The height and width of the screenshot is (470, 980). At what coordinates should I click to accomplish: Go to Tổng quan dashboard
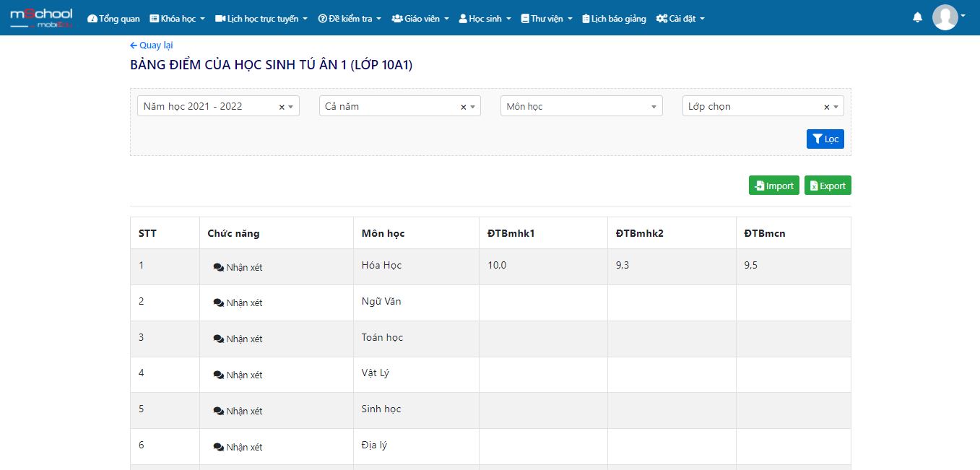pos(113,19)
